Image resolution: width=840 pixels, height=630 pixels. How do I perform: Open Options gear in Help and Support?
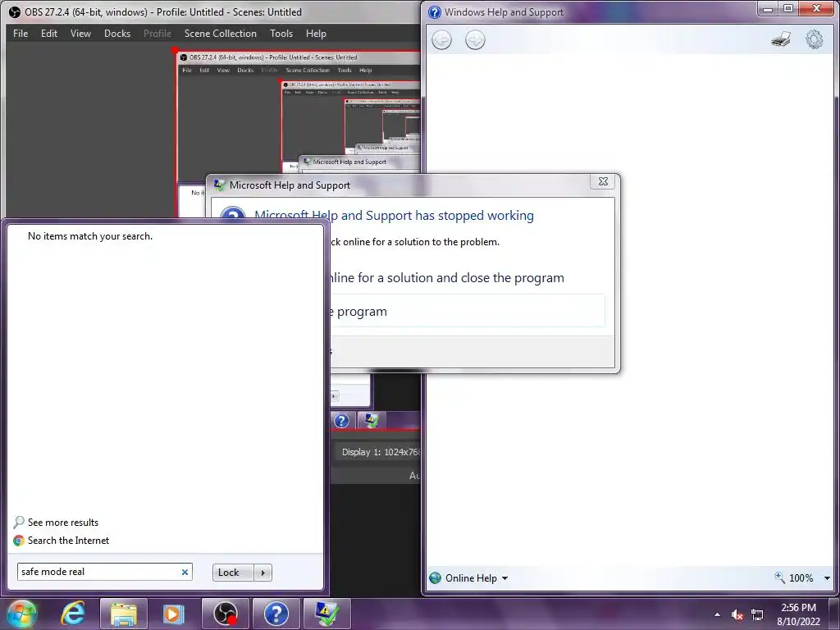pos(815,39)
